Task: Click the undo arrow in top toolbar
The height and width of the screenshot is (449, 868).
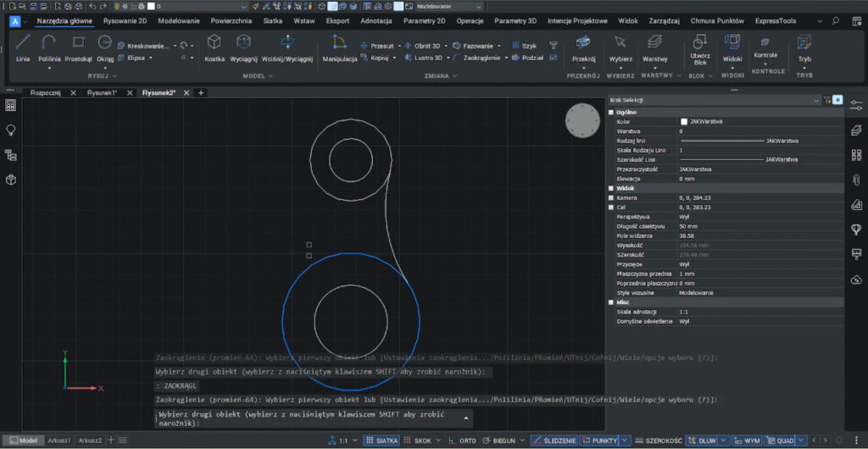Action: tap(92, 6)
